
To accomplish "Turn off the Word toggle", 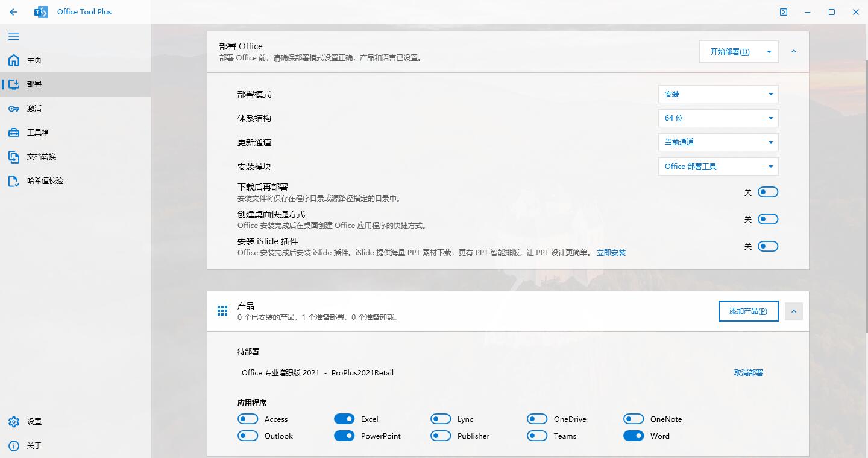I will click(634, 436).
